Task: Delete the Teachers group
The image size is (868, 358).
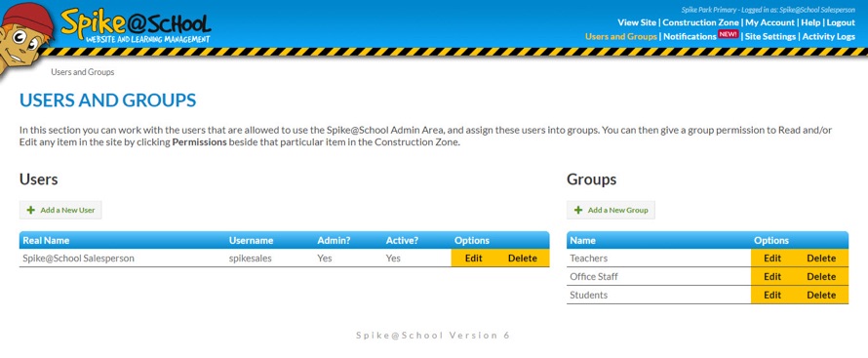Action: coord(821,259)
